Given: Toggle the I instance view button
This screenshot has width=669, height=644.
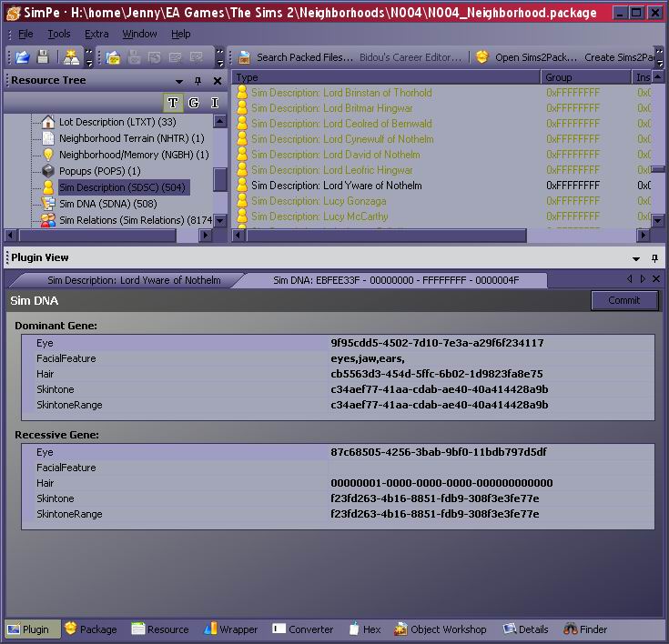Looking at the screenshot, I should coord(215,103).
